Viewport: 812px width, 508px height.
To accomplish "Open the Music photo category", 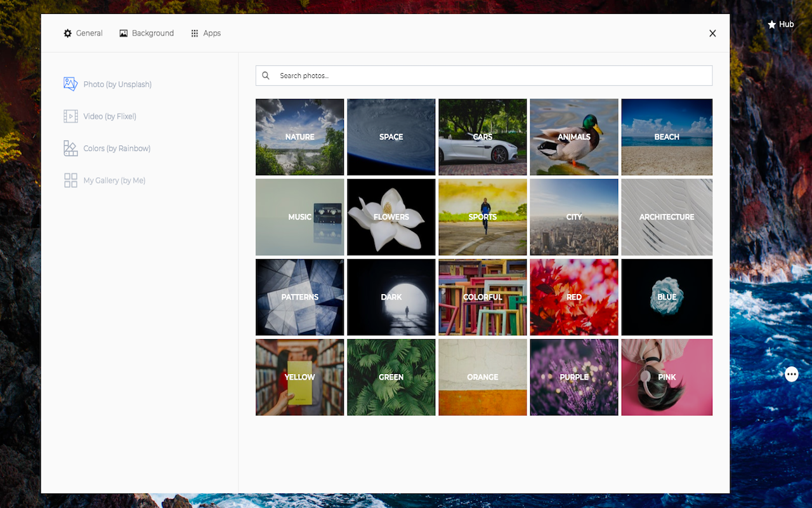I will click(300, 217).
